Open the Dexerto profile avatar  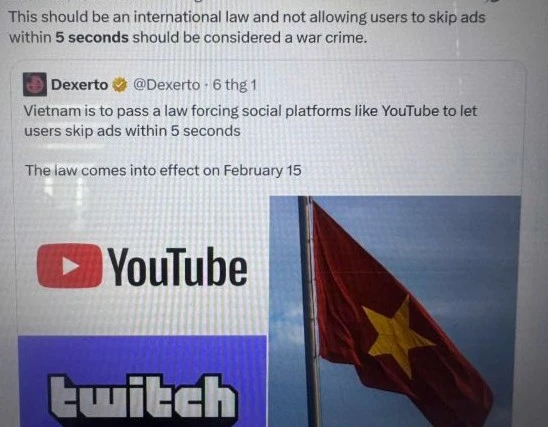pyautogui.click(x=35, y=84)
